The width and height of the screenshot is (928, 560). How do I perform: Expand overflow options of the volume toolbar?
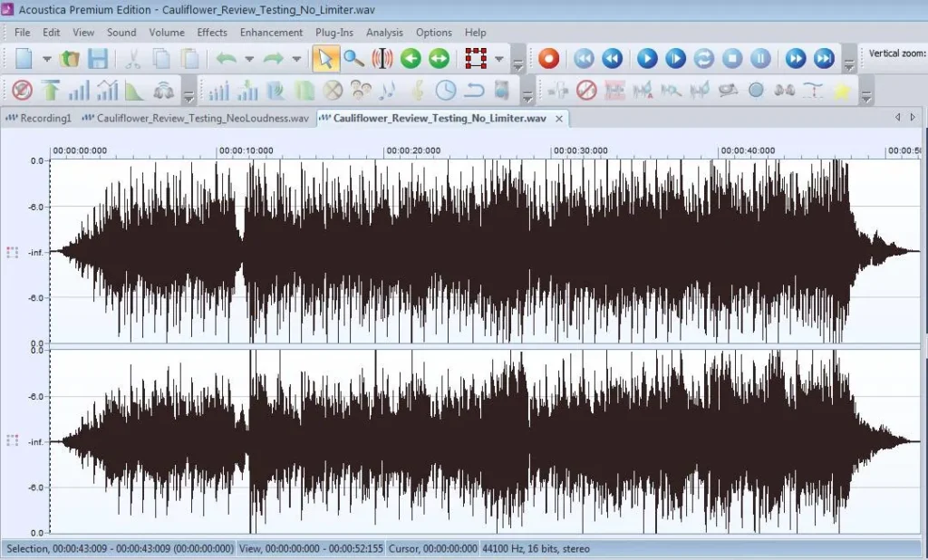188,96
